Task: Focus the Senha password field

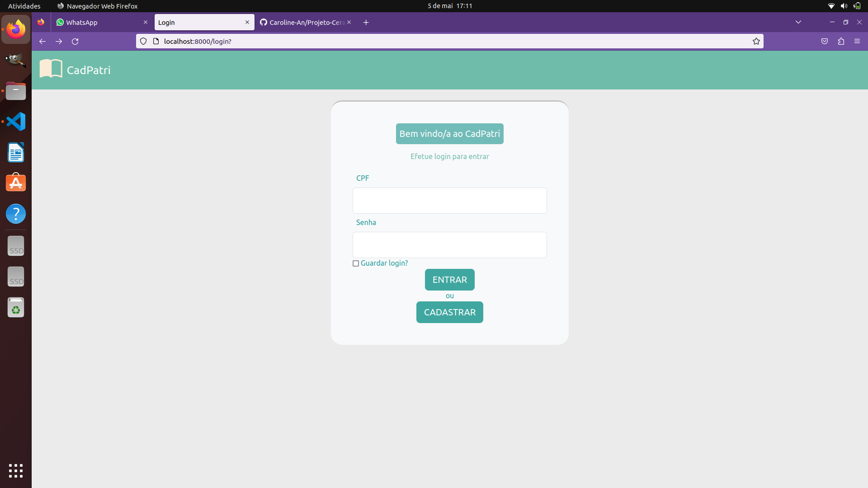Action: pyautogui.click(x=450, y=245)
